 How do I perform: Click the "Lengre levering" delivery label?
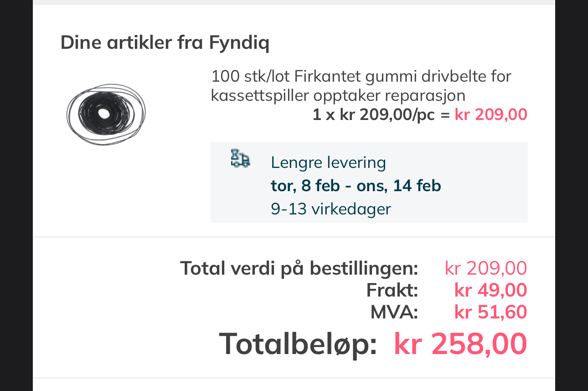click(x=328, y=162)
